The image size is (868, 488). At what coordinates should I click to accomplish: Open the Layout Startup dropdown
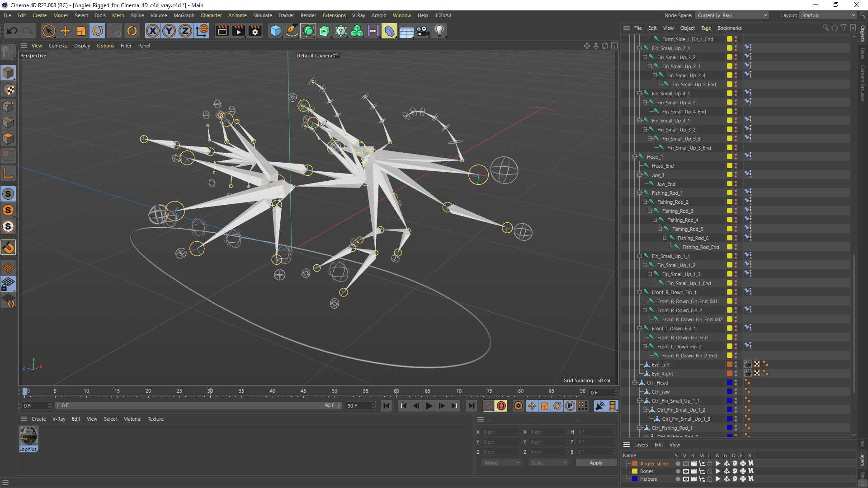tap(828, 15)
